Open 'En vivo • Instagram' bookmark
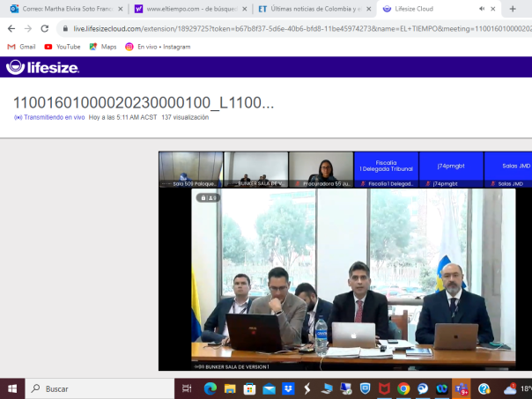 click(158, 47)
